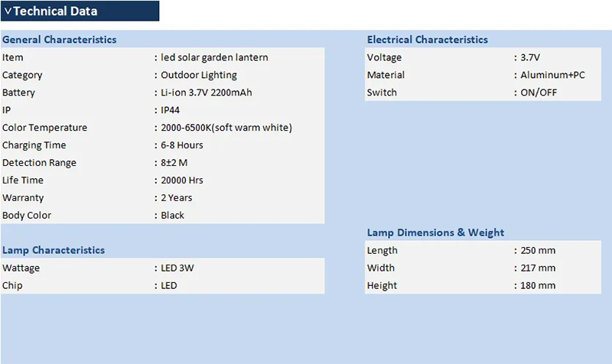Select the 'Outdoor Lighting' category value
The image size is (612, 364).
[199, 75]
